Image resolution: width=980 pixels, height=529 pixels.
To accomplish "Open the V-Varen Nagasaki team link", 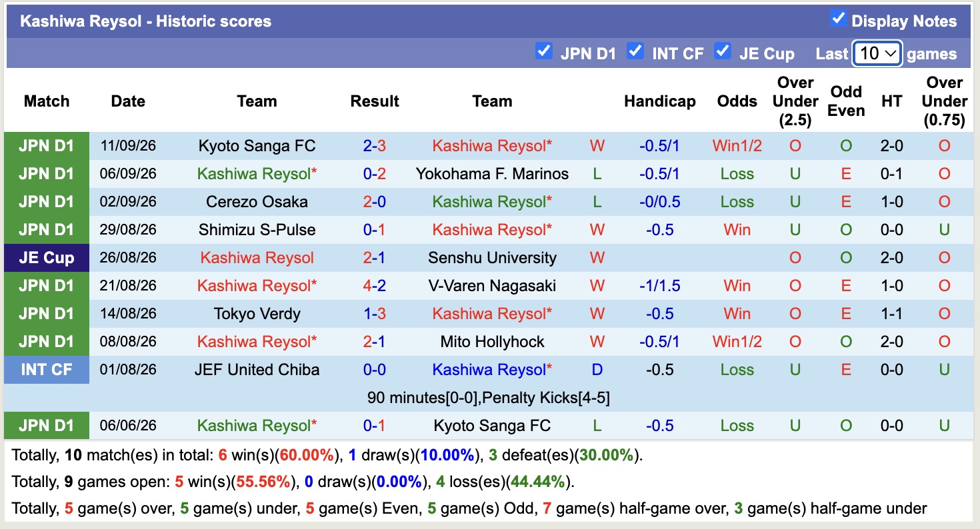I will [x=492, y=286].
